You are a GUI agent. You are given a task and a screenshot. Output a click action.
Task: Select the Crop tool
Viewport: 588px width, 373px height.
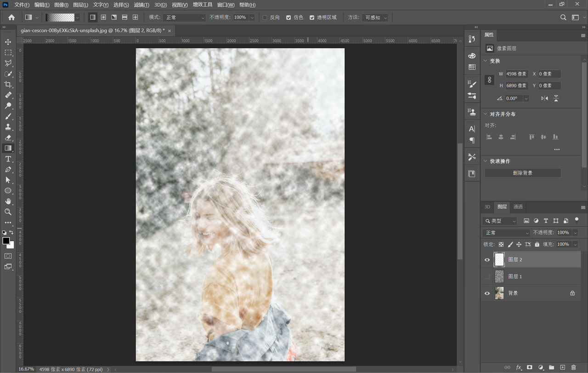pos(8,85)
